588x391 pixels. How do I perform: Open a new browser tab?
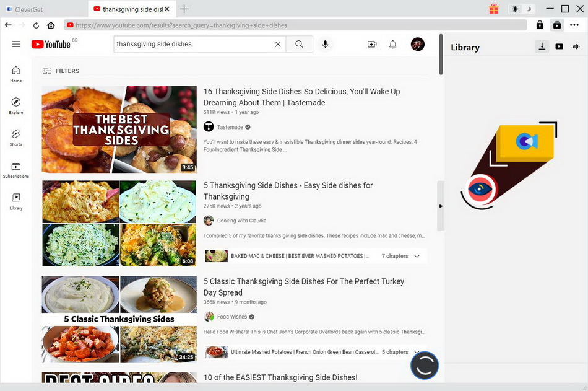[184, 9]
